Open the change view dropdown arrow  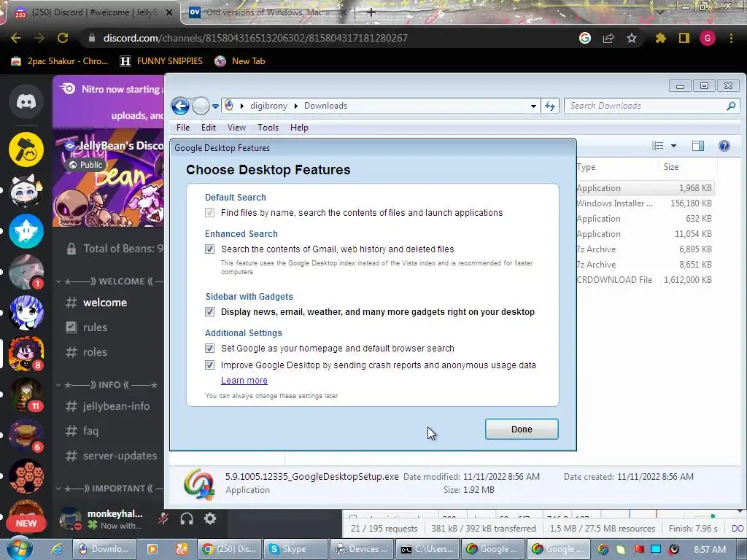pyautogui.click(x=673, y=146)
